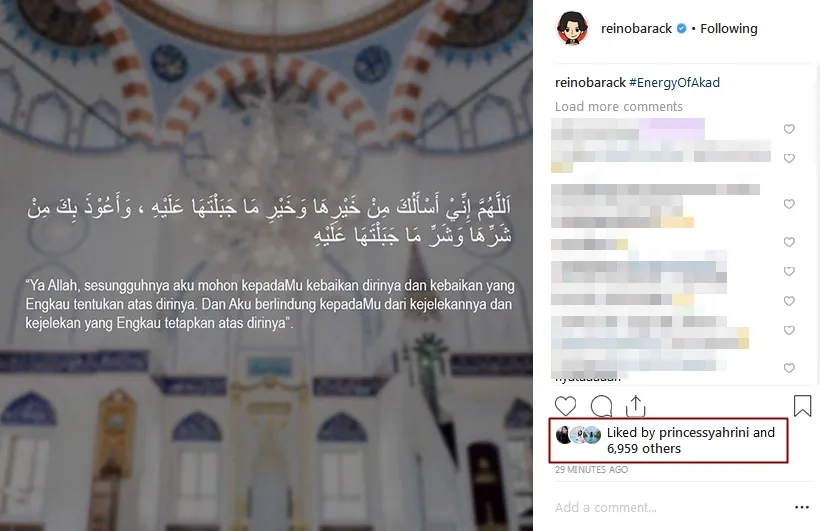Focus the Add a comment field
This screenshot has width=820, height=531.
[x=669, y=507]
